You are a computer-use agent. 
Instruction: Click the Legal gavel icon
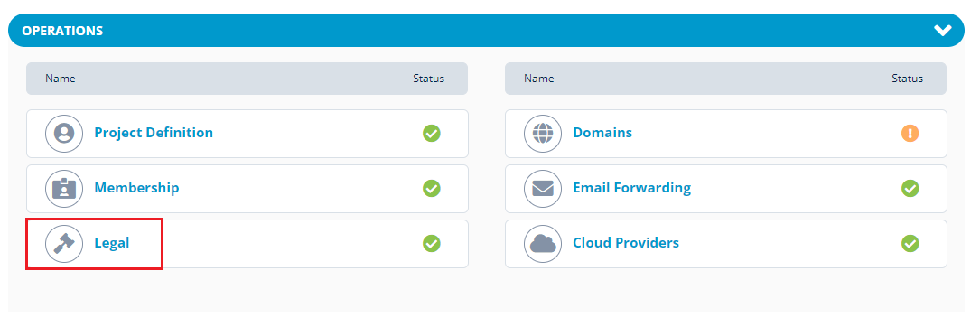[64, 243]
